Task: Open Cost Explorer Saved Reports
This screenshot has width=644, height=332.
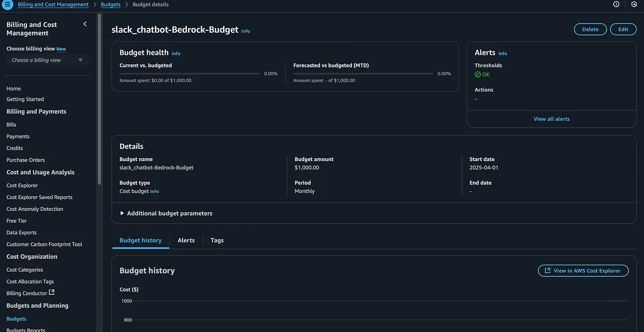Action: (40, 197)
